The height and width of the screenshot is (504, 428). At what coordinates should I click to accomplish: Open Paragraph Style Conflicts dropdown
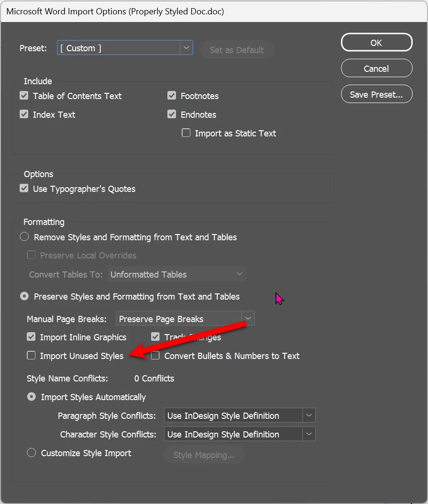point(240,415)
